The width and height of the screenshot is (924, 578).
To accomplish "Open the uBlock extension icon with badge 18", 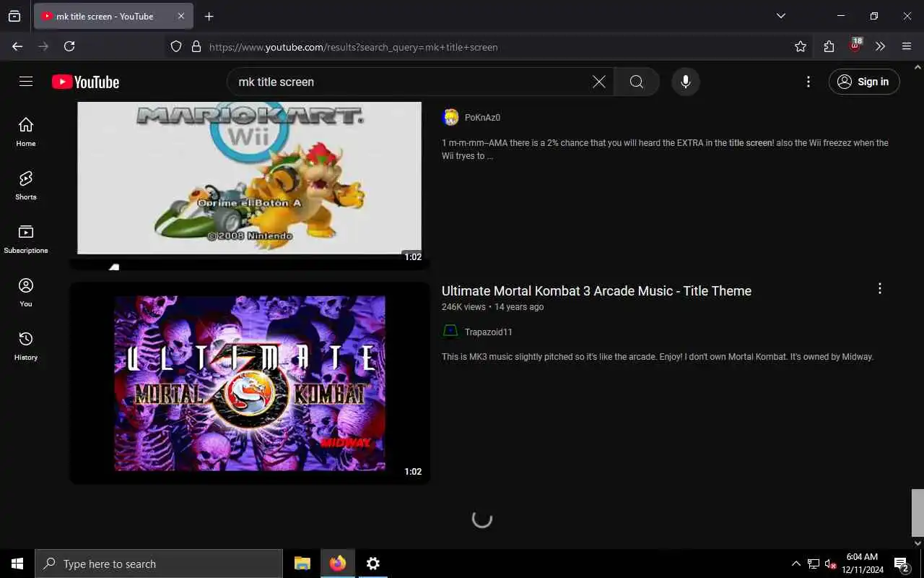I will coord(855,46).
